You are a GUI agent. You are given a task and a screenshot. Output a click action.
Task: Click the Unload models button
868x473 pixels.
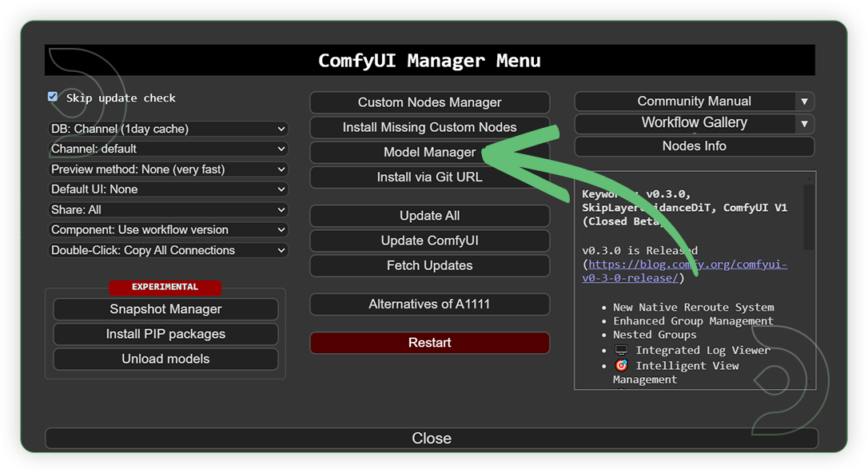165,359
